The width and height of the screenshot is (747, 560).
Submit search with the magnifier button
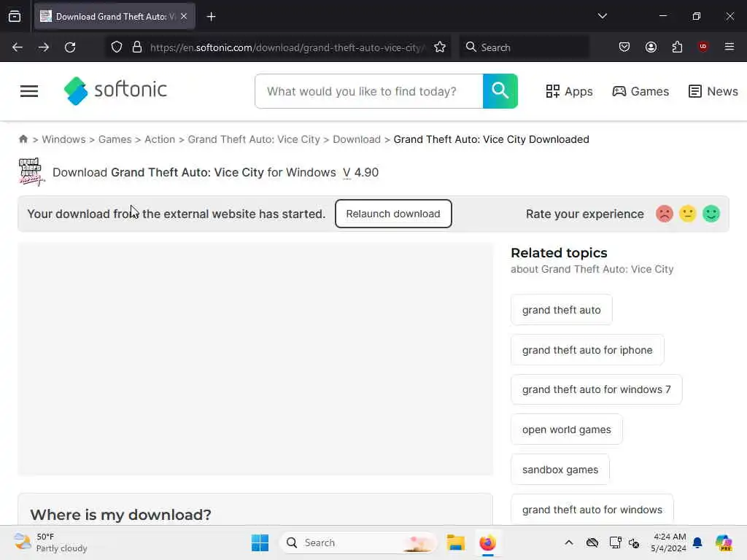[500, 91]
